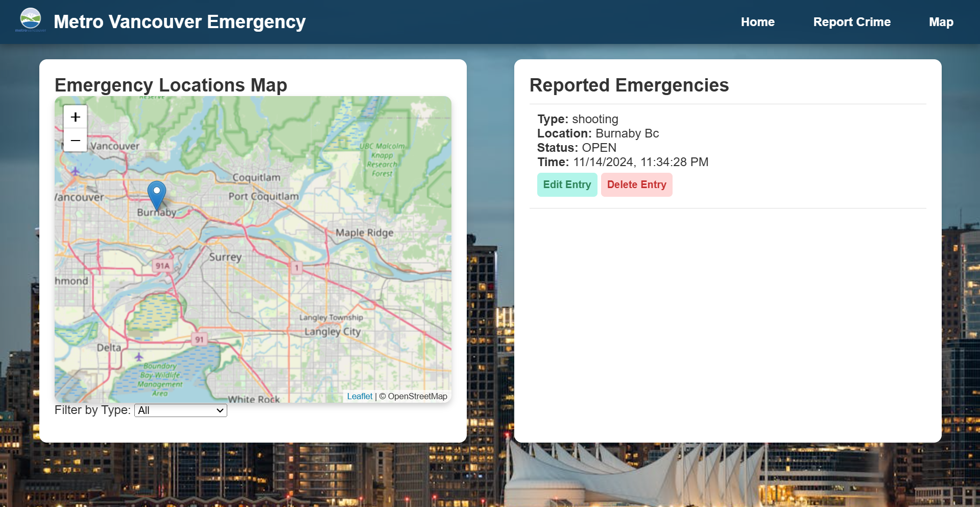Click the Edit Entry button
Viewport: 980px width, 507px height.
pyautogui.click(x=567, y=185)
